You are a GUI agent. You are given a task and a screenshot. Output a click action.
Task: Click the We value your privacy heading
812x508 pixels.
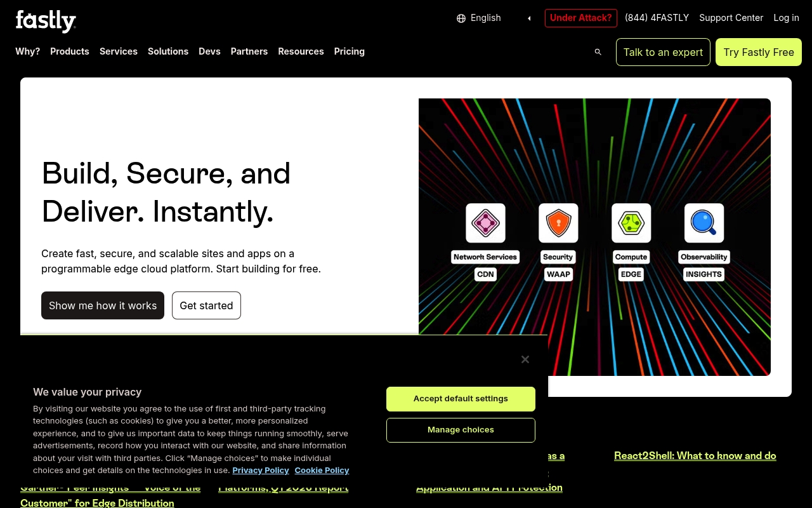point(88,392)
